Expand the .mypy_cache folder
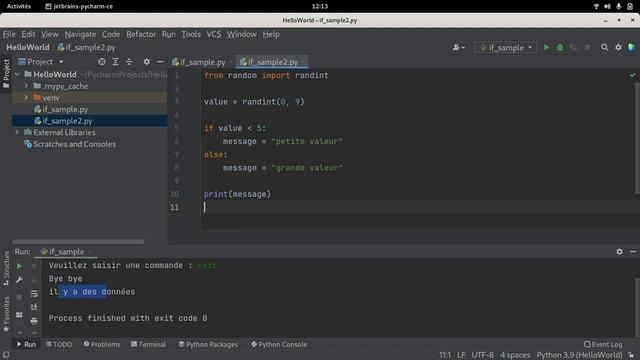640x360 pixels. pos(26,86)
